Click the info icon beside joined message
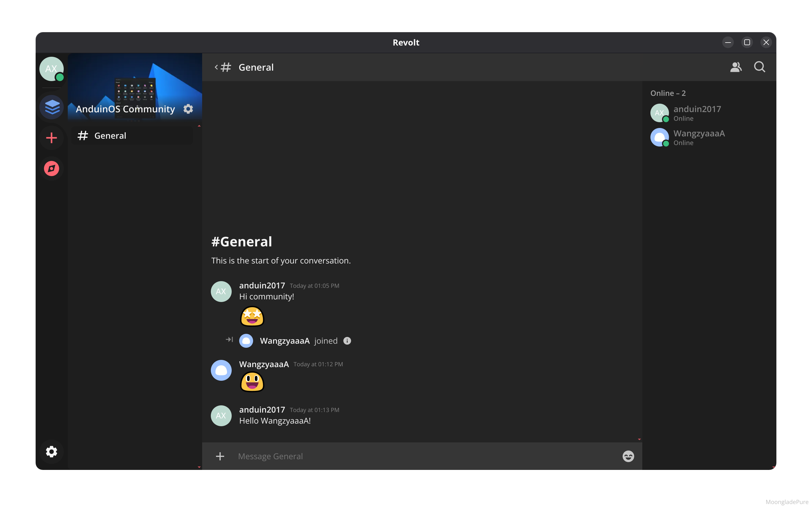The height and width of the screenshot is (509, 812). 347,341
